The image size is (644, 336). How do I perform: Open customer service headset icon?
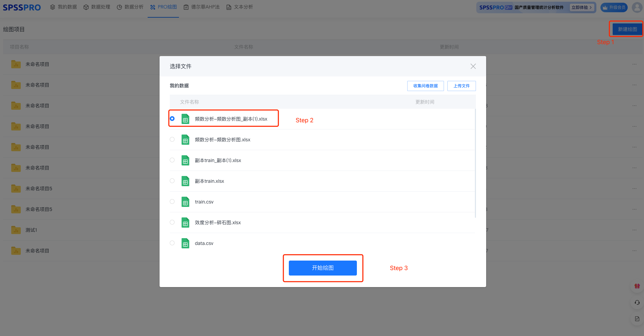(x=637, y=302)
